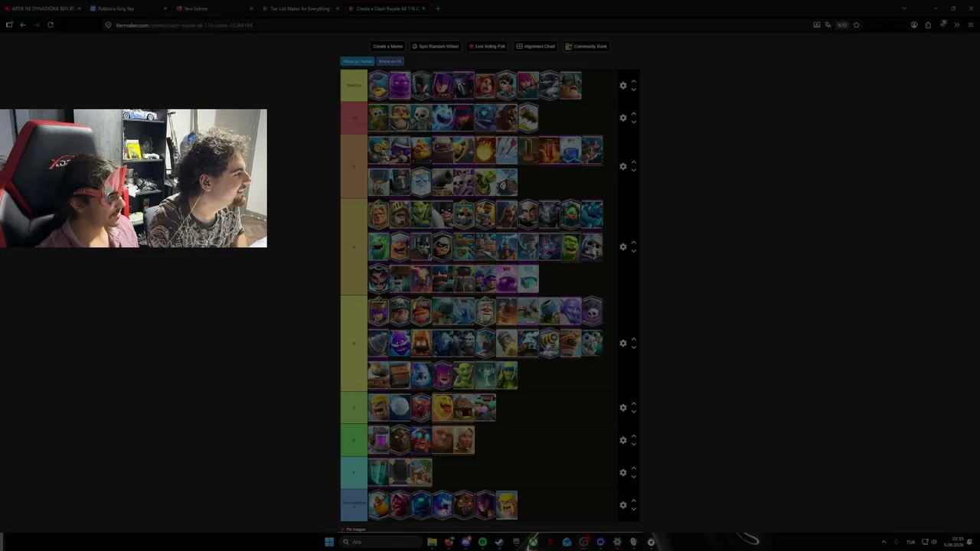980x551 pixels.
Task: Click the light blue bottom tier label
Action: pyautogui.click(x=354, y=505)
